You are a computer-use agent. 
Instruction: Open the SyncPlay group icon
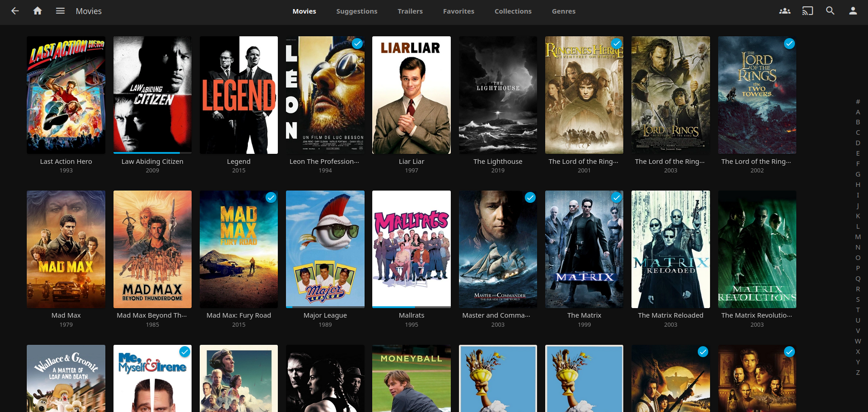click(785, 11)
